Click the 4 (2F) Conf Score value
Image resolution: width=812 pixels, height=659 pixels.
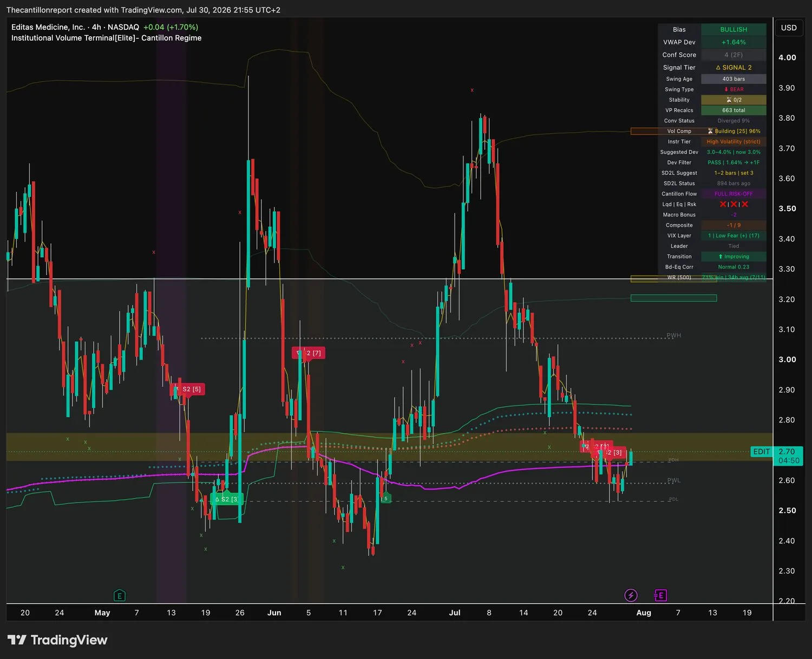[734, 55]
